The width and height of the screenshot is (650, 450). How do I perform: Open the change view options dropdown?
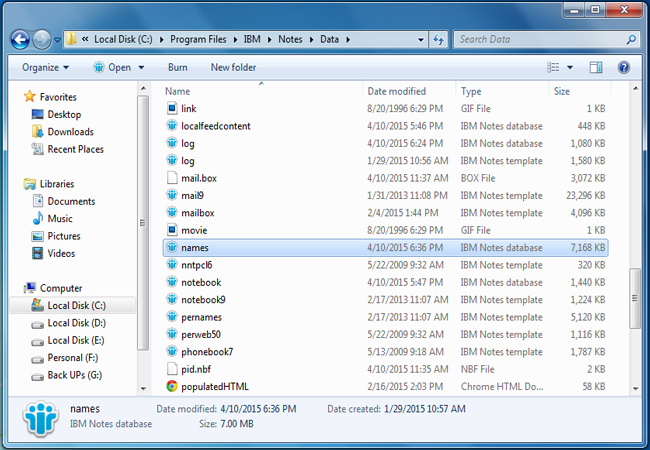[x=570, y=67]
